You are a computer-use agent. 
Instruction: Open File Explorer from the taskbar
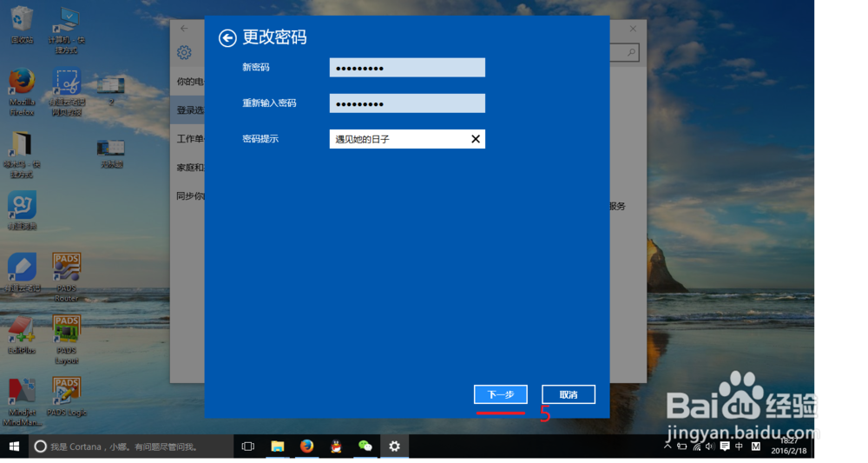pos(278,446)
